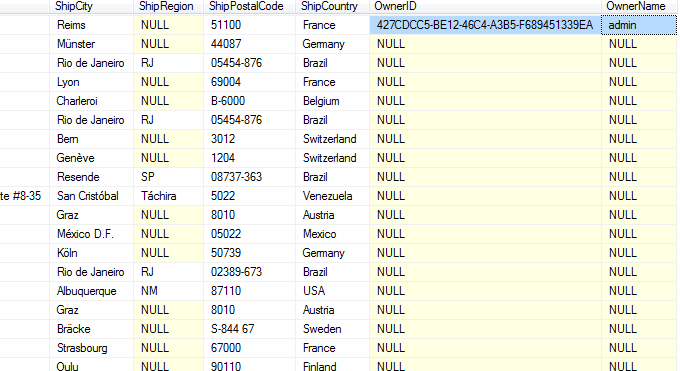Click the Reims city cell
Viewport: 680px width, 371px height.
pos(92,25)
